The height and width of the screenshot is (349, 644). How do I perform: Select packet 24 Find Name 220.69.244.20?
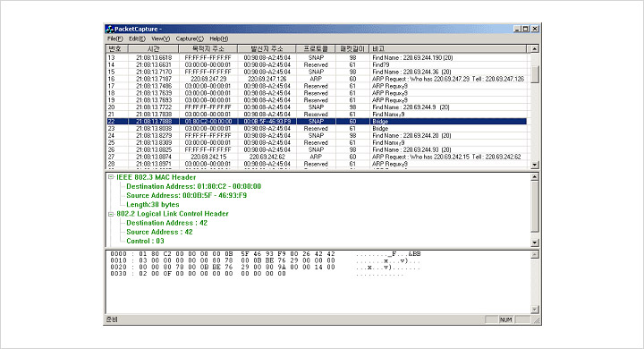coord(317,135)
